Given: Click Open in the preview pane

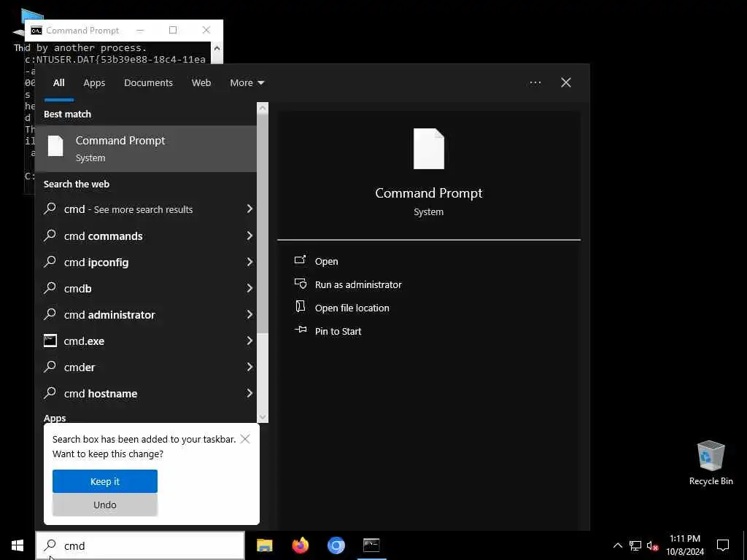Looking at the screenshot, I should point(326,262).
